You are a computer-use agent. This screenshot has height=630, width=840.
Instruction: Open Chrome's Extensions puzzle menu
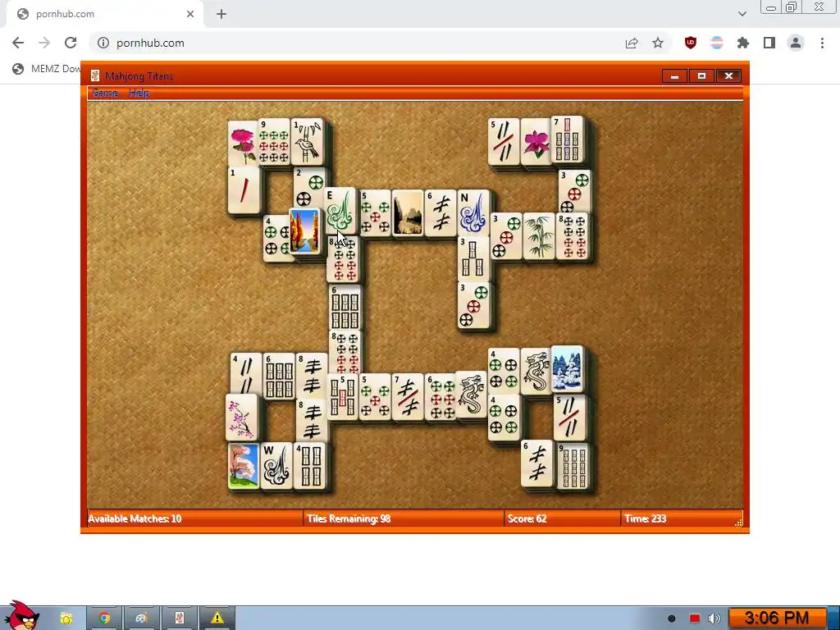[743, 43]
